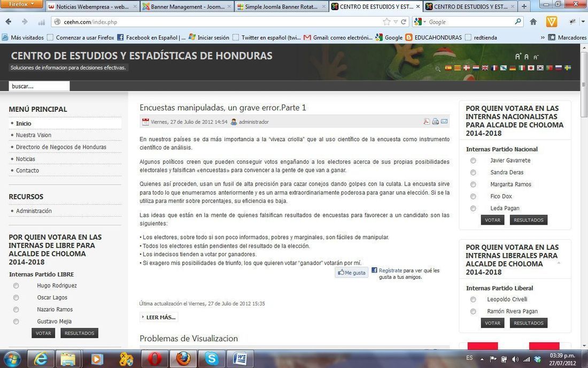Click the browser back arrow

(x=8, y=22)
